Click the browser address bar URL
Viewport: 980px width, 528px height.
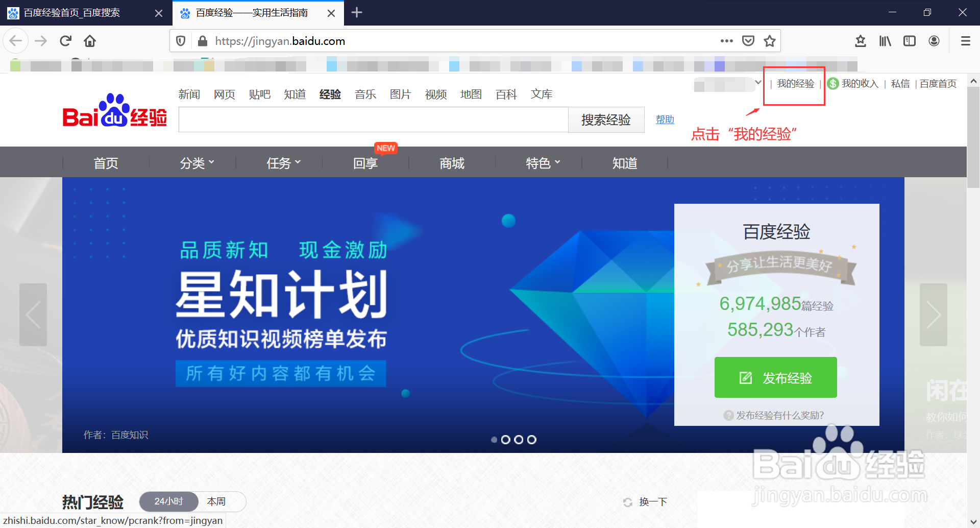coord(280,41)
